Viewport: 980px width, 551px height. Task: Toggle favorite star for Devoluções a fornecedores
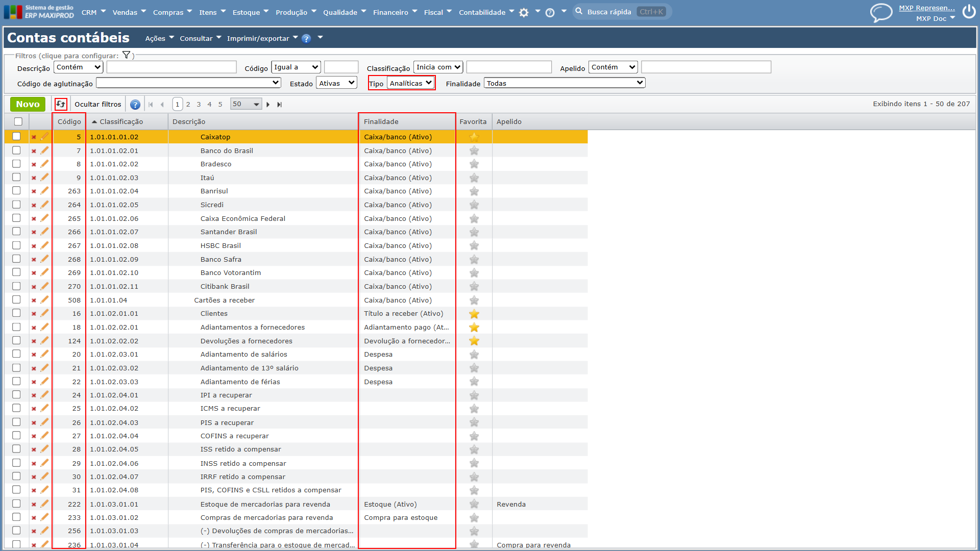pos(474,341)
